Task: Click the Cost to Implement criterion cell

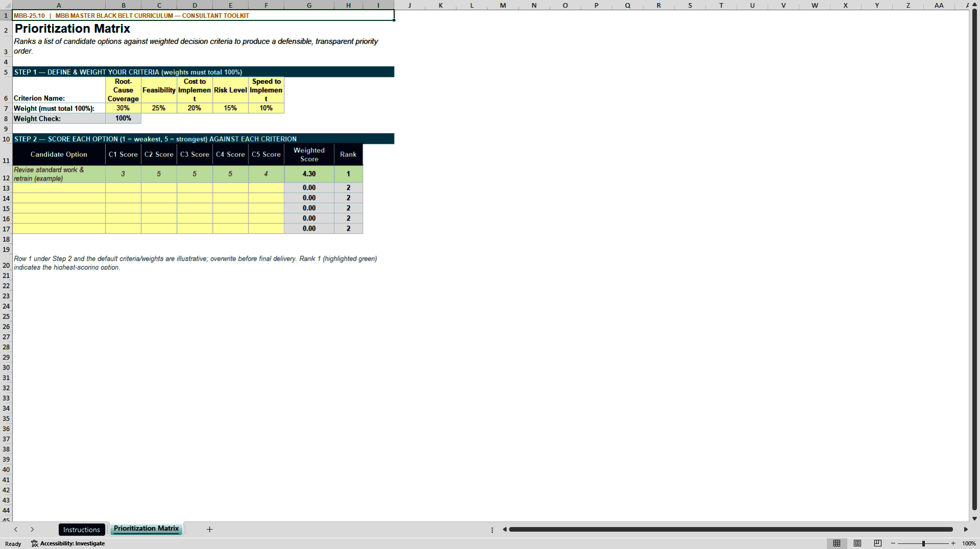Action: tap(194, 90)
